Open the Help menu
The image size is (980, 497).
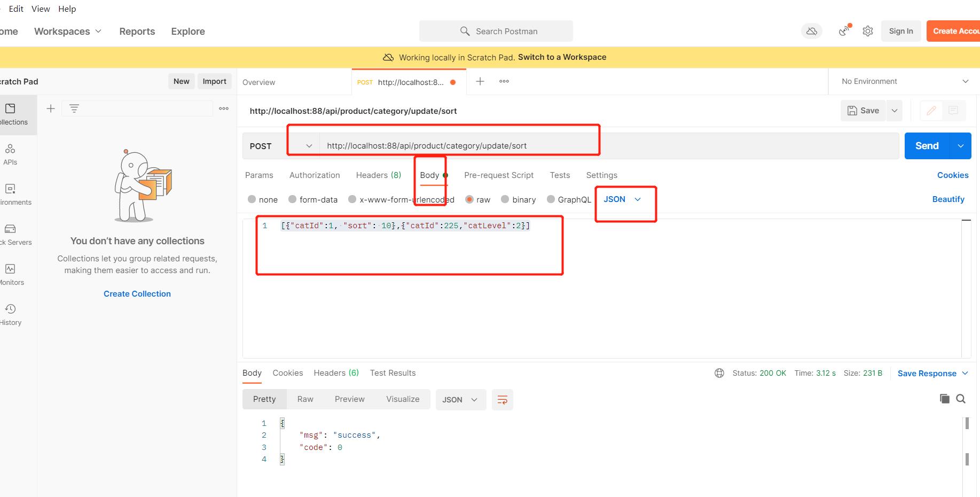point(67,9)
